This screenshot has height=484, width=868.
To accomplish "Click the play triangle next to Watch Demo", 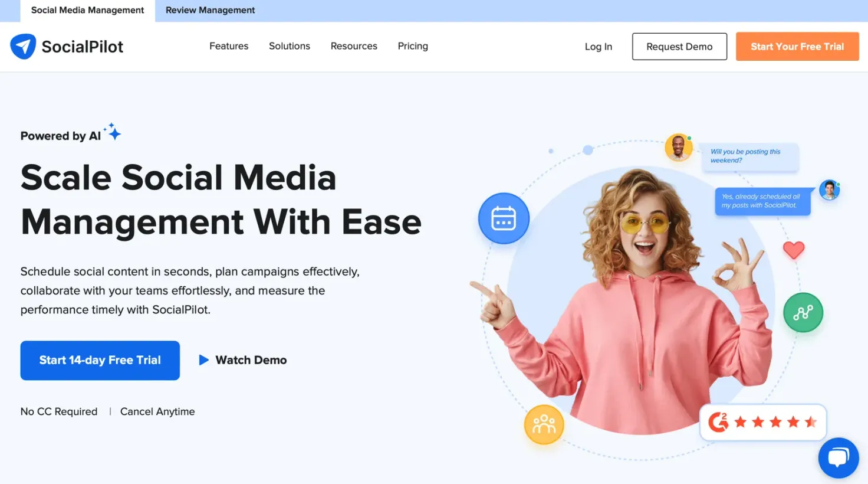I will pos(204,360).
